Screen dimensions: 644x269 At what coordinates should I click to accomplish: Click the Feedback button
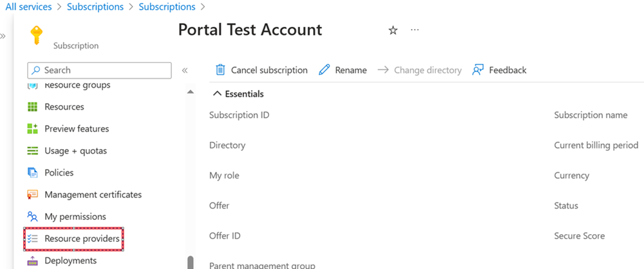500,70
